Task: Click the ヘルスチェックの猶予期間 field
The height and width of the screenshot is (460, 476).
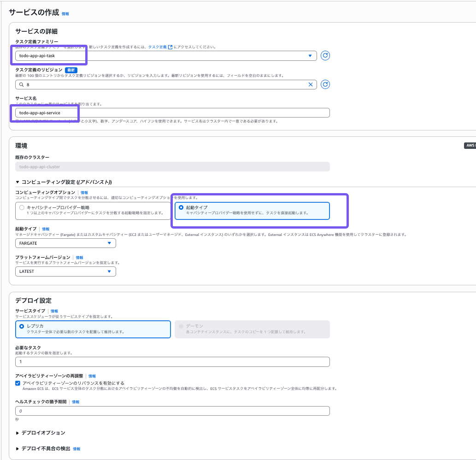Action: [x=172, y=411]
